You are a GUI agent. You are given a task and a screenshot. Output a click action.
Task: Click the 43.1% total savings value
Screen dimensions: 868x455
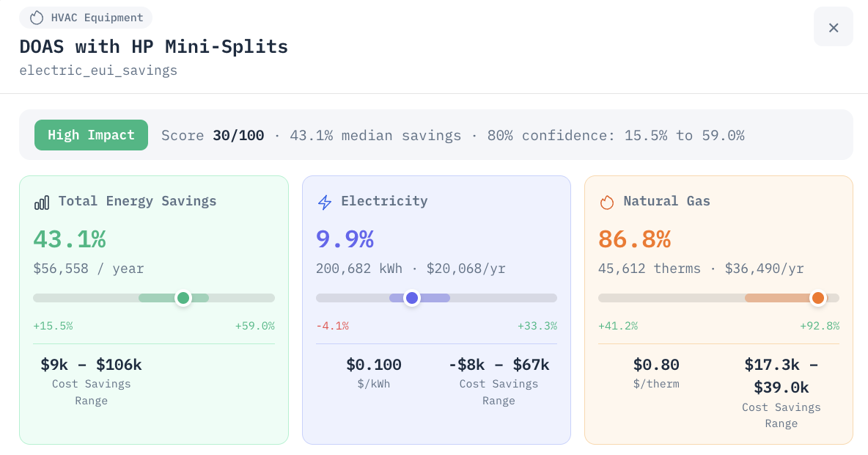pos(70,239)
